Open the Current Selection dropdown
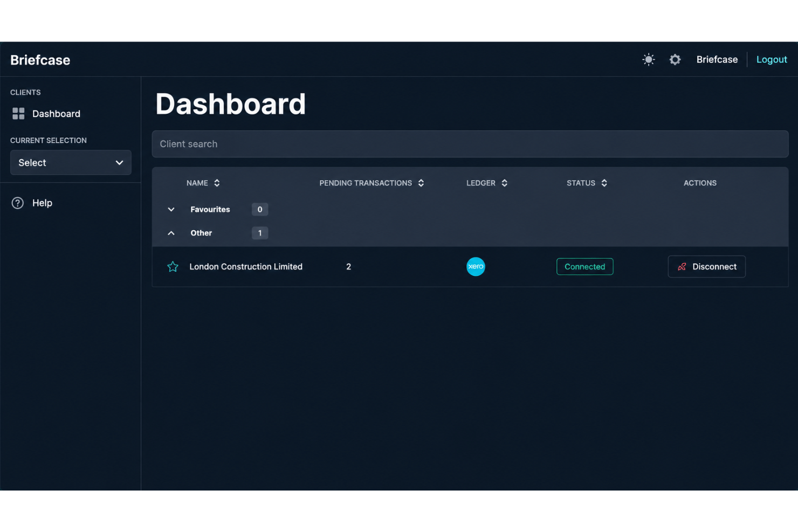Screen dimensions: 798x532 [x=71, y=162]
